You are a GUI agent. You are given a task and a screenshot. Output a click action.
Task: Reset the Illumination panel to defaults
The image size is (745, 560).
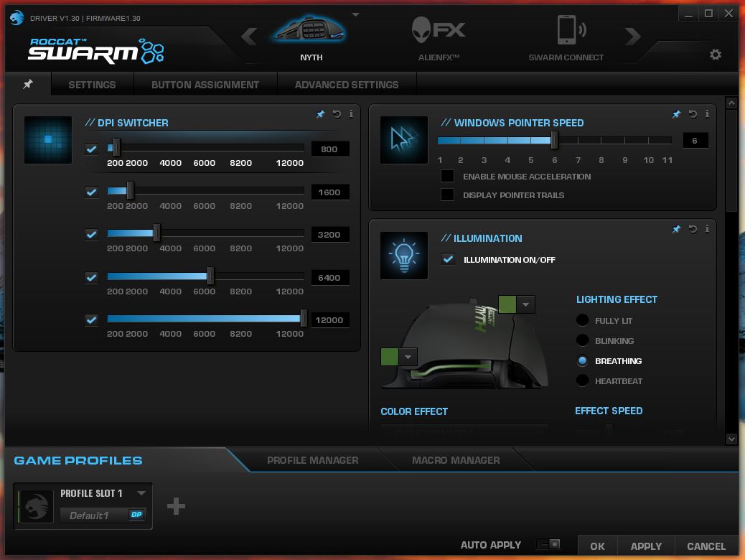point(691,229)
